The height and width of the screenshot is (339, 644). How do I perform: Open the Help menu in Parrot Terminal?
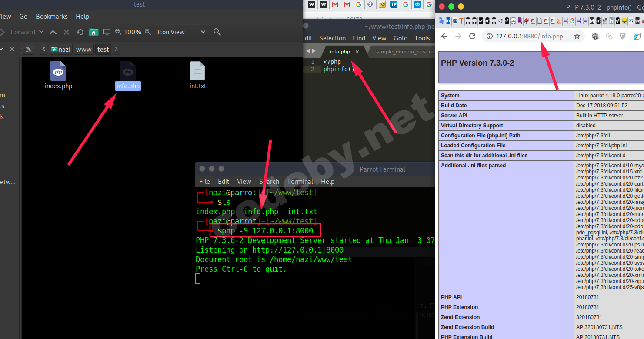pos(327,182)
